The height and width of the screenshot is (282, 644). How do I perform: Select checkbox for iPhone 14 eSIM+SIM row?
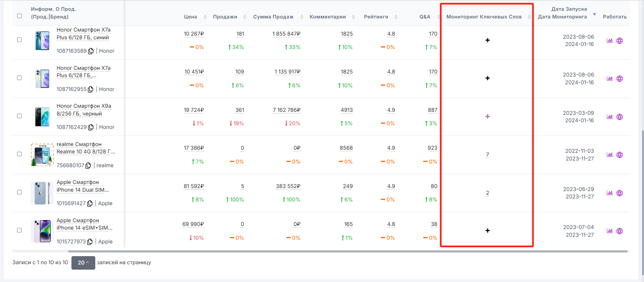click(x=19, y=230)
